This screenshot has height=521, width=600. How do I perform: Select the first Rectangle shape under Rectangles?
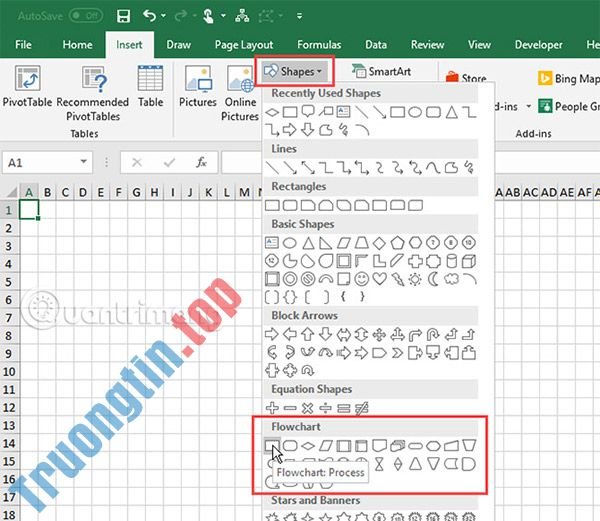[272, 205]
